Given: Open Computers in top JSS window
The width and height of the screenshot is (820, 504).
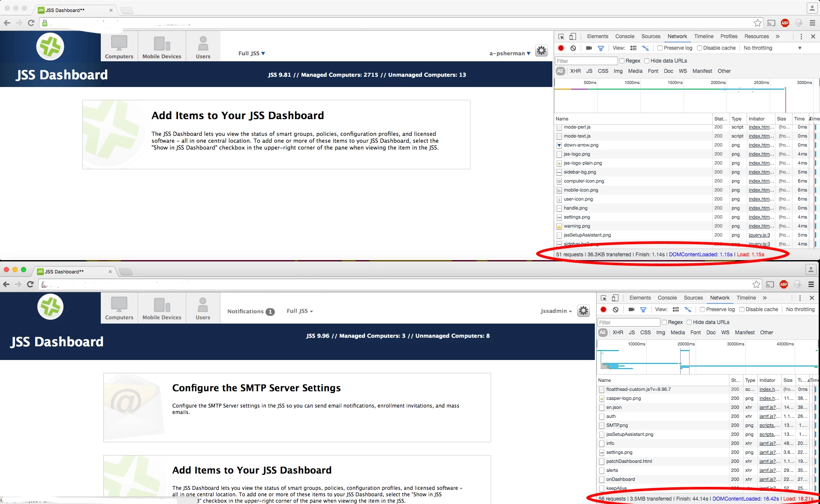Looking at the screenshot, I should click(x=119, y=46).
